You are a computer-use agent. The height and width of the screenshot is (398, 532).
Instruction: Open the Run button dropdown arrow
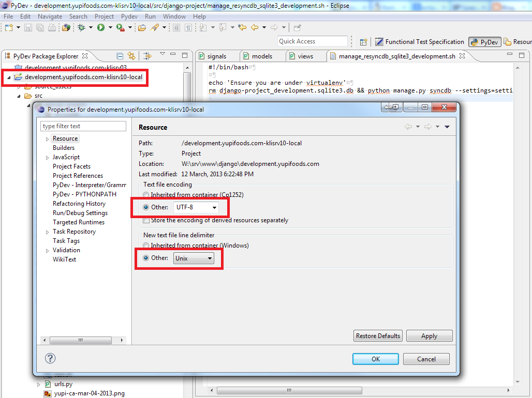pos(110,27)
